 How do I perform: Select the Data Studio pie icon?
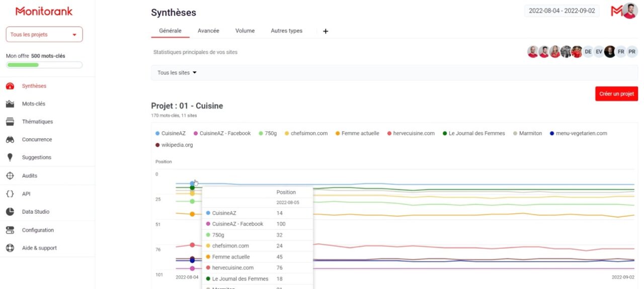10,212
